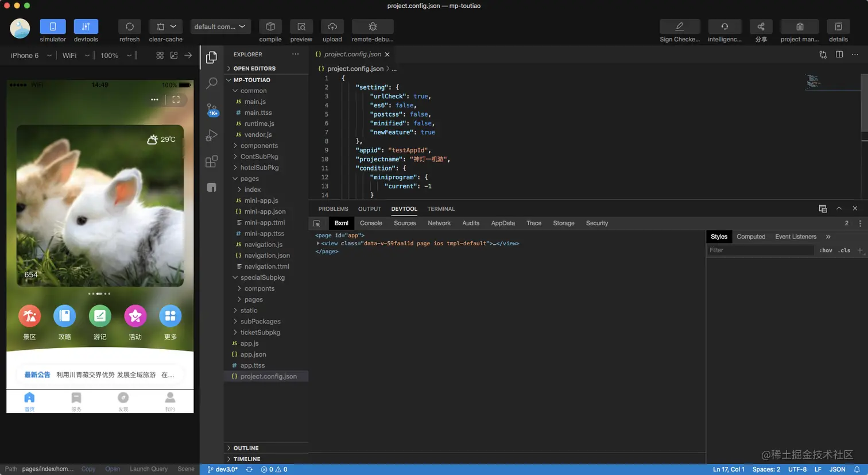The image size is (868, 475).
Task: Open Explorer more actions menu
Action: [296, 55]
